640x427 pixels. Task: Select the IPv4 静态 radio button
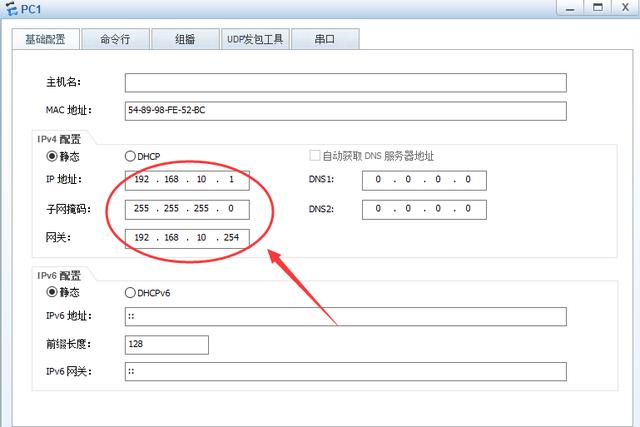tap(52, 156)
